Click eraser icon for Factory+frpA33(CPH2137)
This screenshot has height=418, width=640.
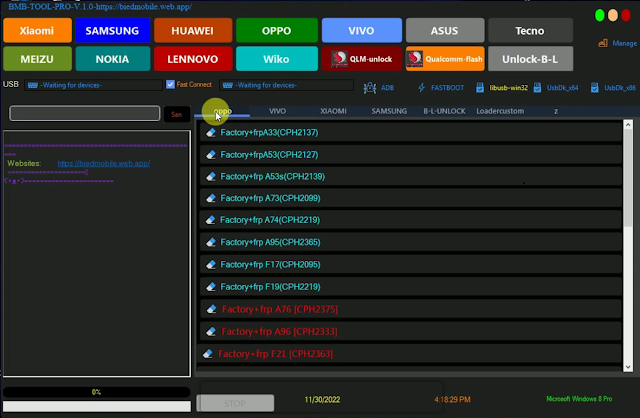(211, 132)
